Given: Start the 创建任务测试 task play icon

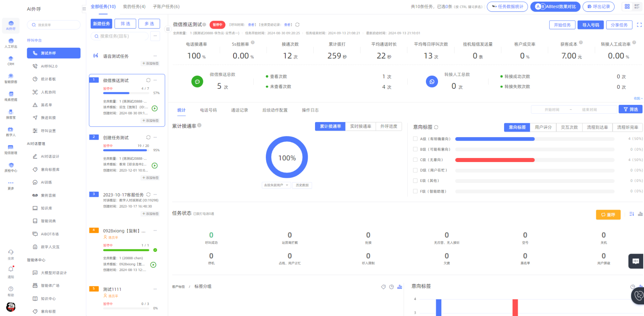Looking at the screenshot, I should tap(155, 166).
